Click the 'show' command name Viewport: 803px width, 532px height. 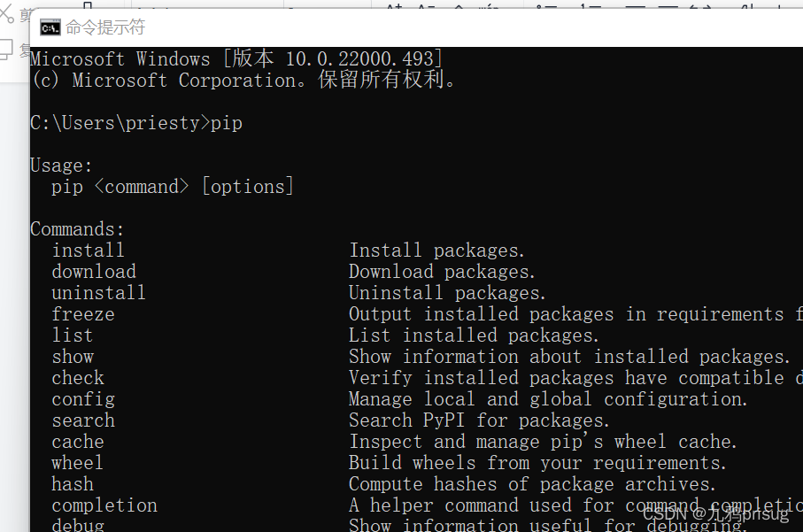click(x=73, y=357)
